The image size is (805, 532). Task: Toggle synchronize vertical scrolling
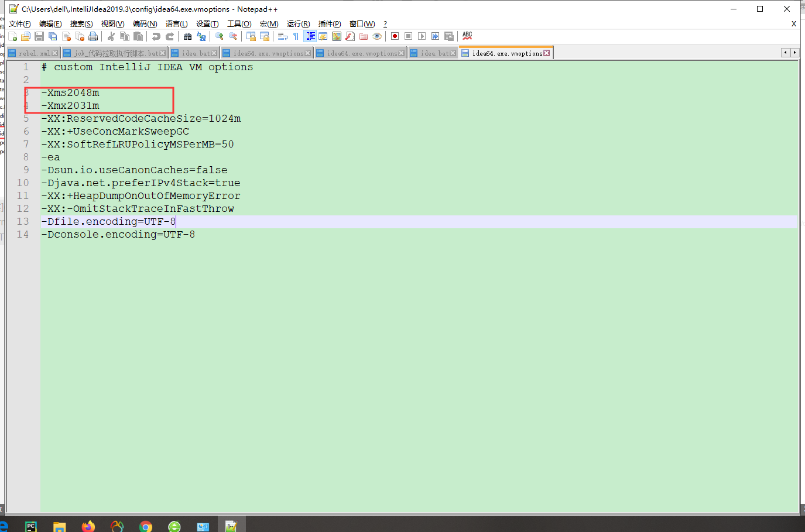[252, 36]
